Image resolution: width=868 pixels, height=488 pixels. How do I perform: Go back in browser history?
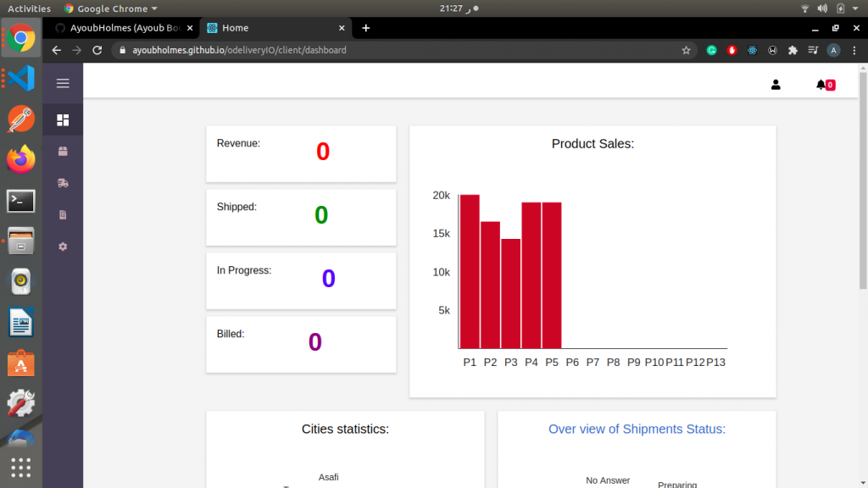coord(57,50)
